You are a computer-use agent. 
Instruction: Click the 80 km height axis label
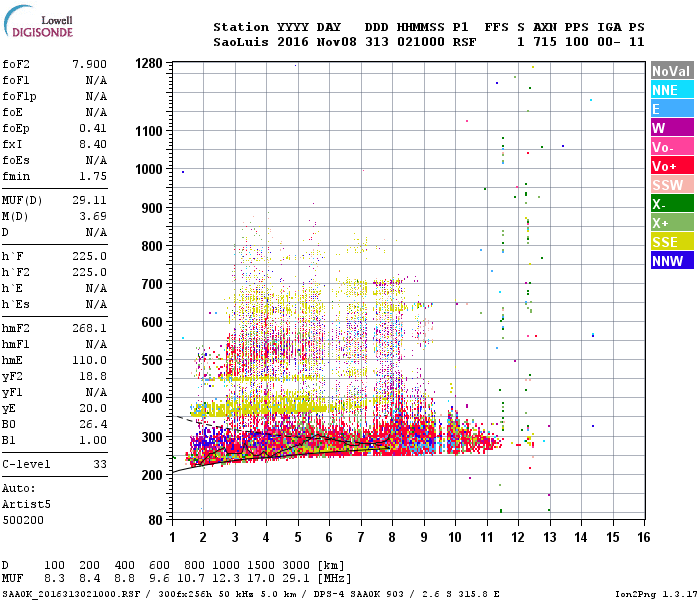[155, 520]
